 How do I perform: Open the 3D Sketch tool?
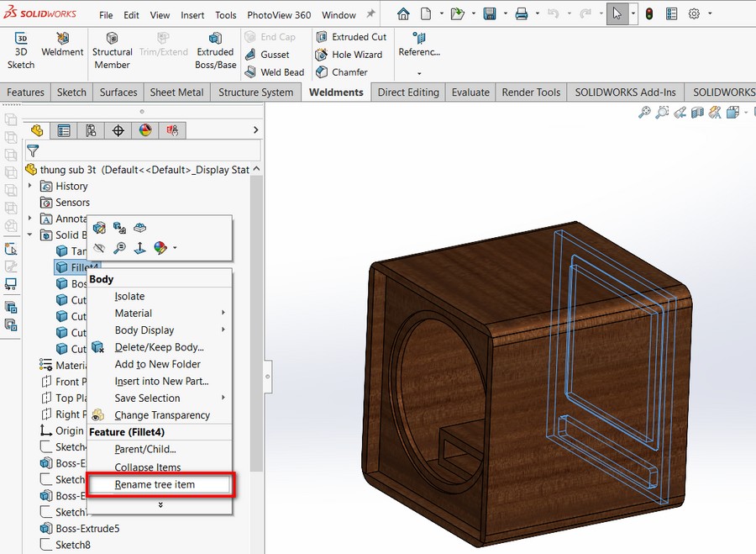click(21, 50)
